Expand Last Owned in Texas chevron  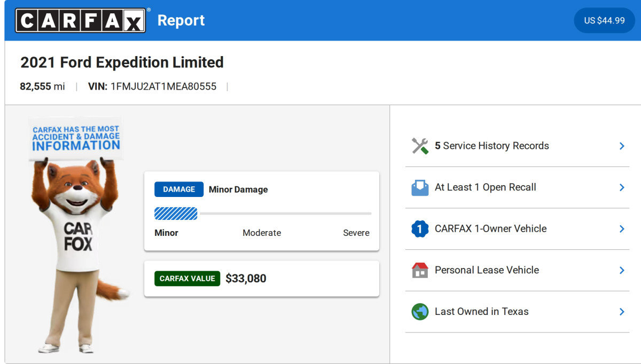[621, 312]
